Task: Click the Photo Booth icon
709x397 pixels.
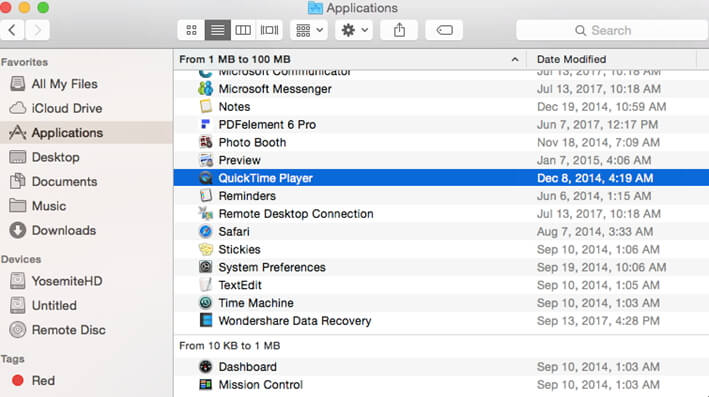Action: tap(205, 142)
